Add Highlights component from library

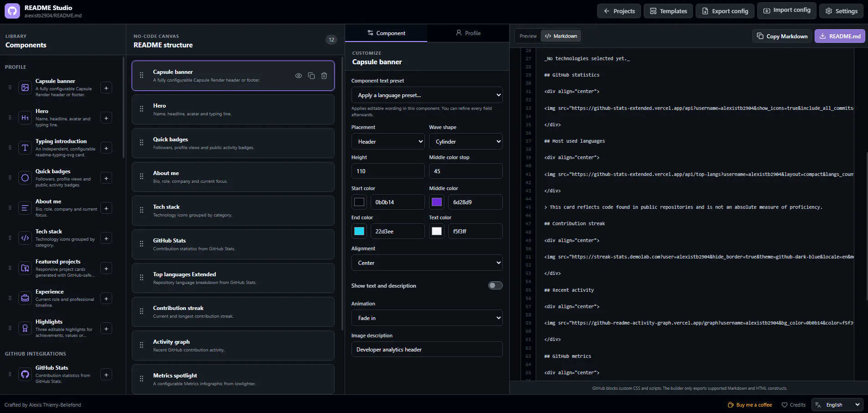coord(106,329)
